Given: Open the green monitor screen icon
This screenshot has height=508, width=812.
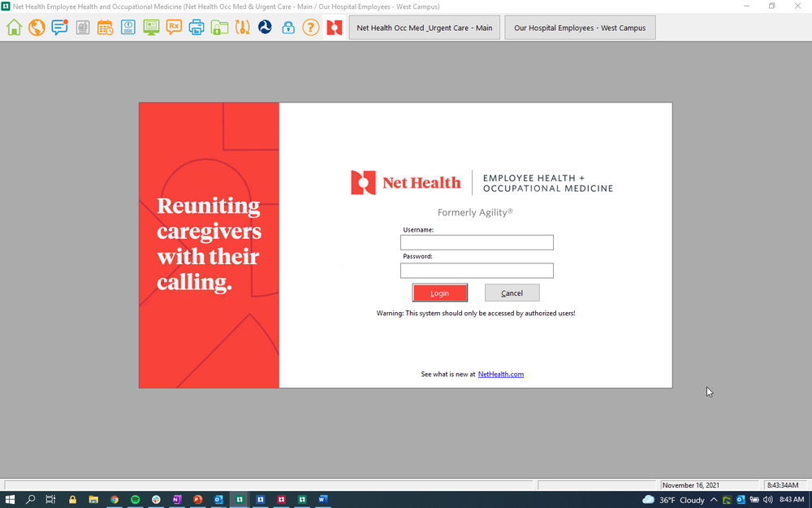Looking at the screenshot, I should (151, 28).
